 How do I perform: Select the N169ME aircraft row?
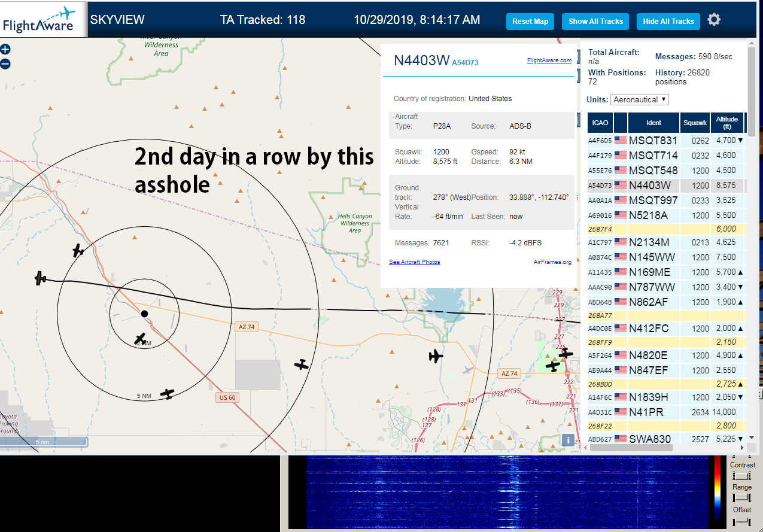click(x=666, y=272)
